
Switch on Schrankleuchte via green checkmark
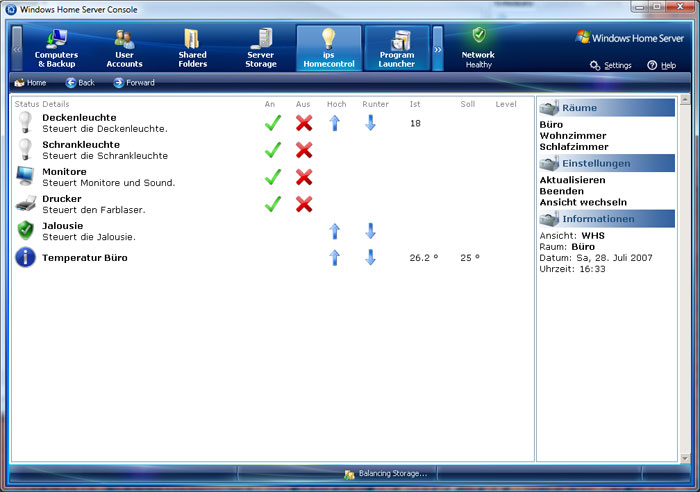[x=273, y=150]
